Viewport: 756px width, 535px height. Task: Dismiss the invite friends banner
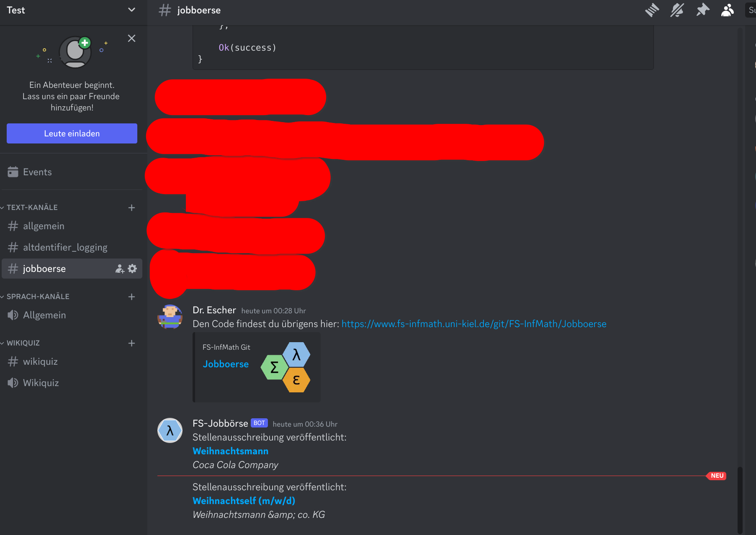[x=131, y=38]
